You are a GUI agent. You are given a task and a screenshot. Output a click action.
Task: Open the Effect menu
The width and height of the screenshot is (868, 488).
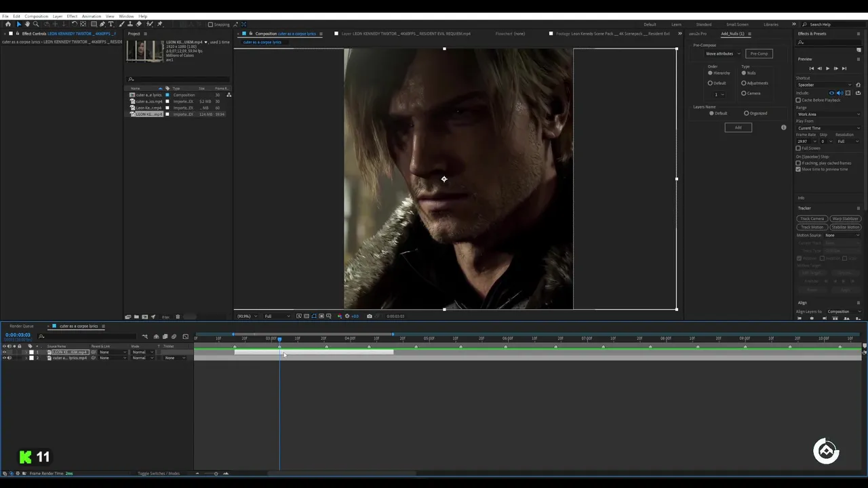point(72,16)
